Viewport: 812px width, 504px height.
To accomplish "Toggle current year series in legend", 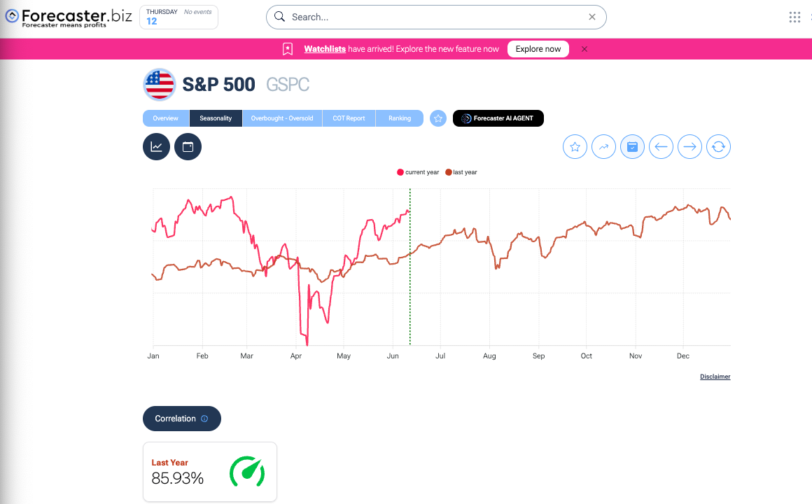I will pyautogui.click(x=419, y=172).
